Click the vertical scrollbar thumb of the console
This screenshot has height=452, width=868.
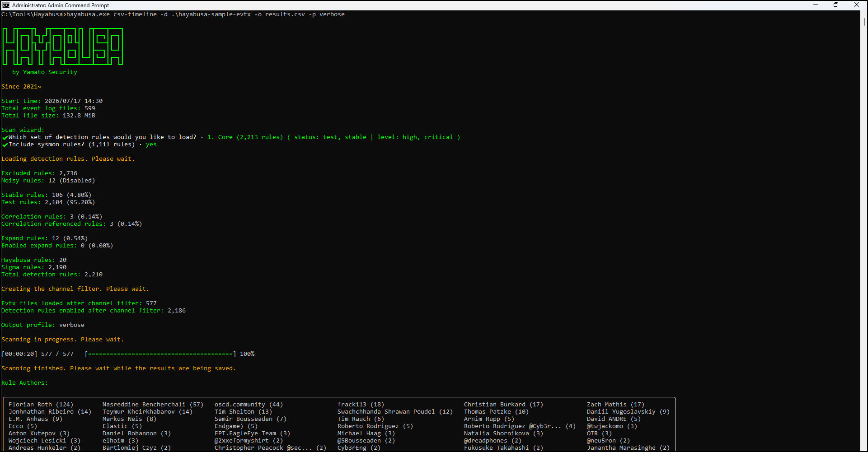click(864, 21)
